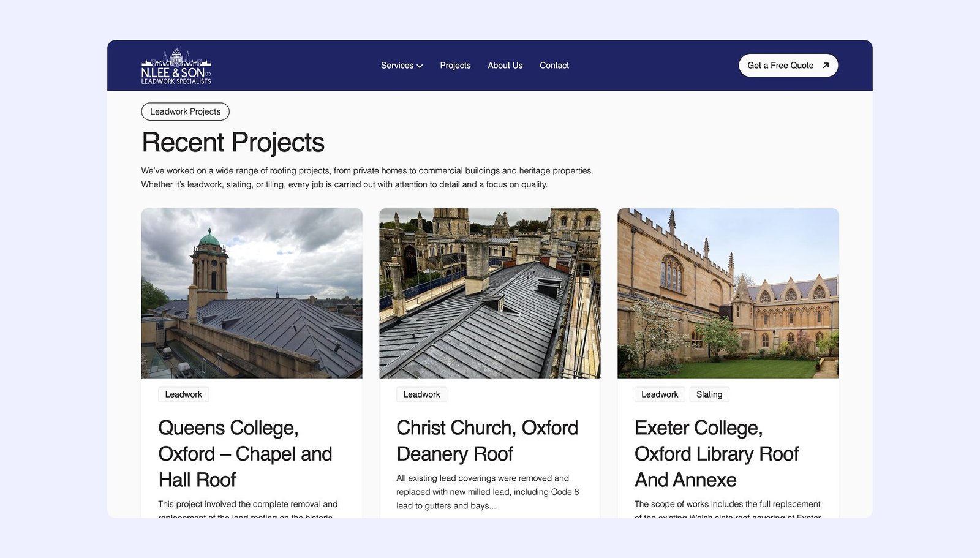The height and width of the screenshot is (558, 980).
Task: Select the Leadwork Projects pill label
Action: tap(185, 111)
